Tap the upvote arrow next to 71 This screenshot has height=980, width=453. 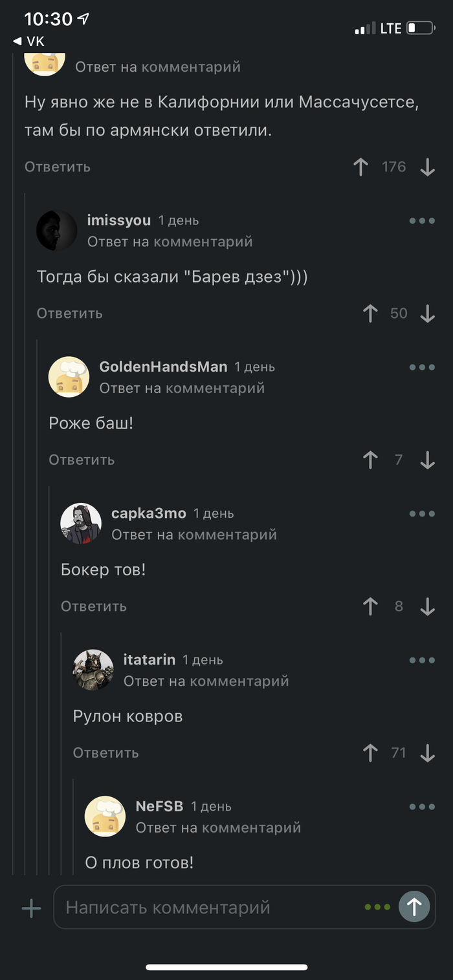[x=370, y=752]
